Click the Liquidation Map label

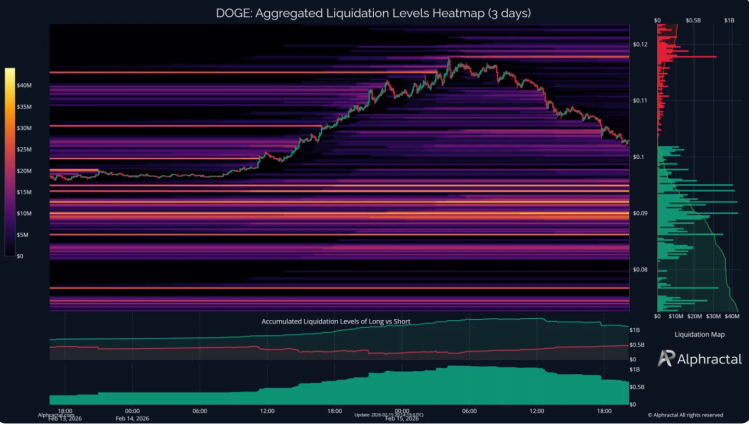click(x=699, y=333)
